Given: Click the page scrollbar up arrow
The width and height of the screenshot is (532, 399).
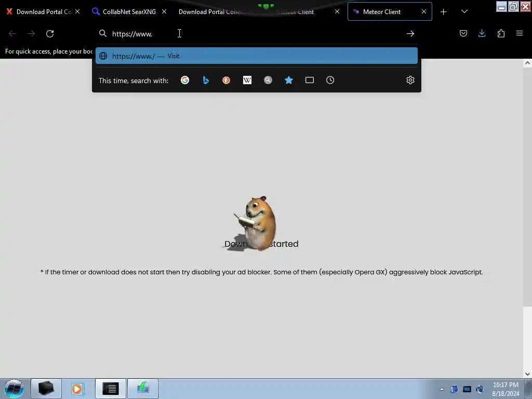Looking at the screenshot, I should [527, 63].
